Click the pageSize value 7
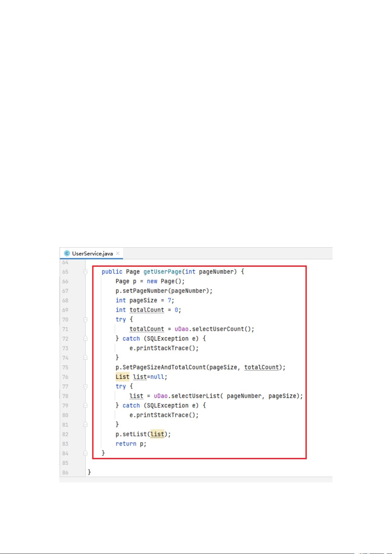Viewport: 392px width, 554px height. pos(169,300)
